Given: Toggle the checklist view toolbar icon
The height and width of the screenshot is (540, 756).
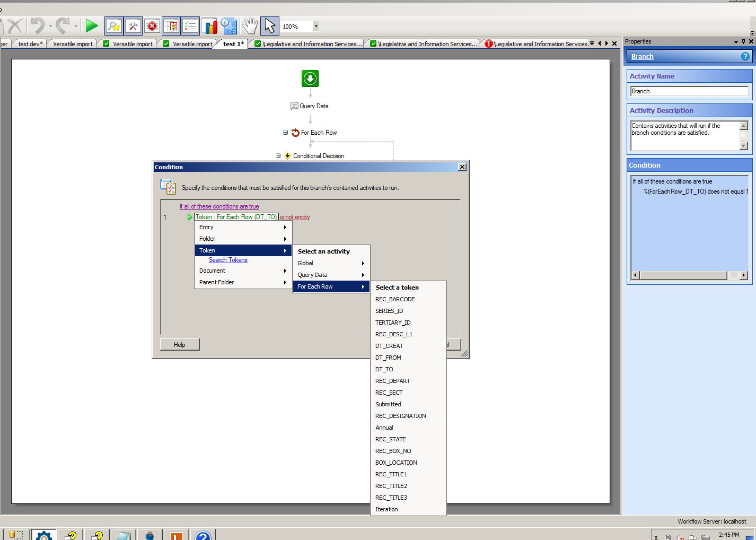Looking at the screenshot, I should pyautogui.click(x=190, y=26).
